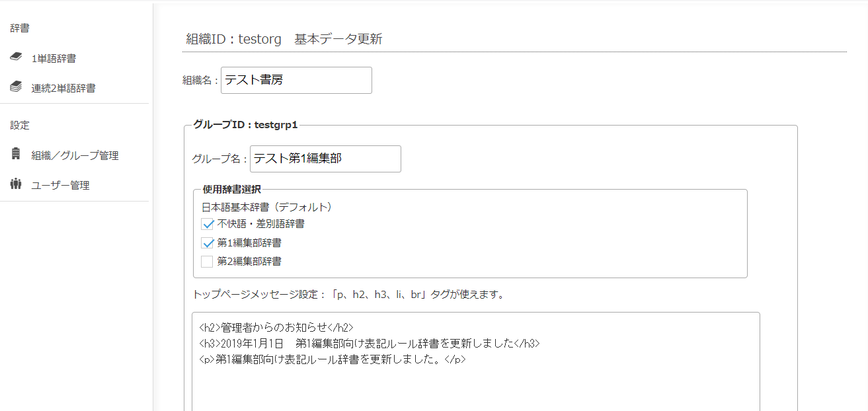Navigate to ユーザー管理 in the sidebar
The height and width of the screenshot is (411, 868).
coord(60,186)
